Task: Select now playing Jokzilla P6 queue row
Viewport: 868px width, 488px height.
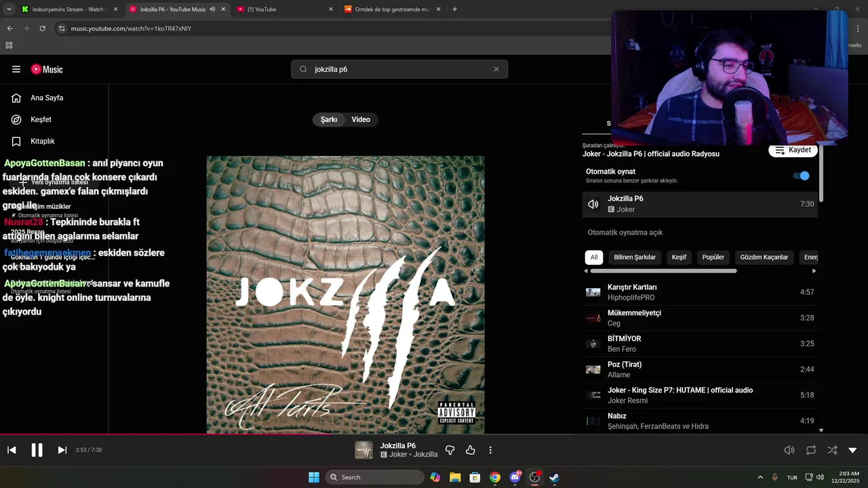Action: coord(700,204)
